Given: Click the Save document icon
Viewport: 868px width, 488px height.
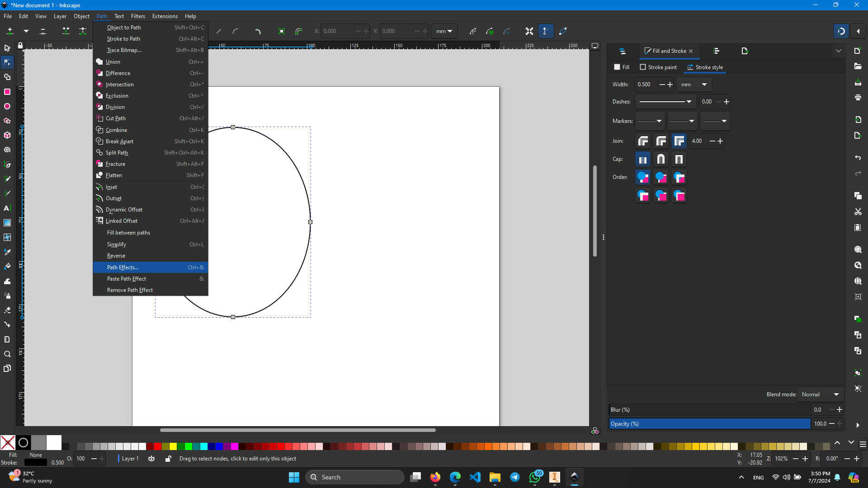Looking at the screenshot, I should [x=858, y=82].
